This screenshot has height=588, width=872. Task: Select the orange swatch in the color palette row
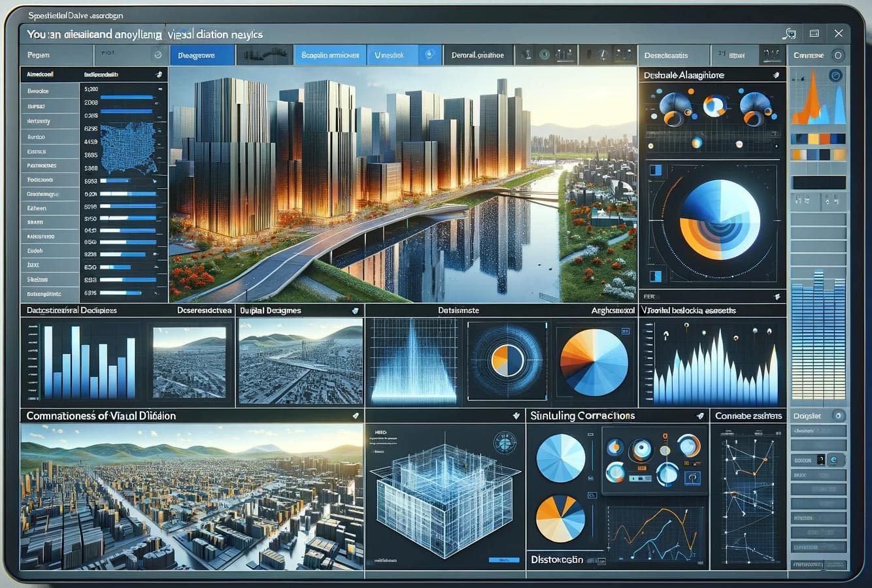click(813, 139)
